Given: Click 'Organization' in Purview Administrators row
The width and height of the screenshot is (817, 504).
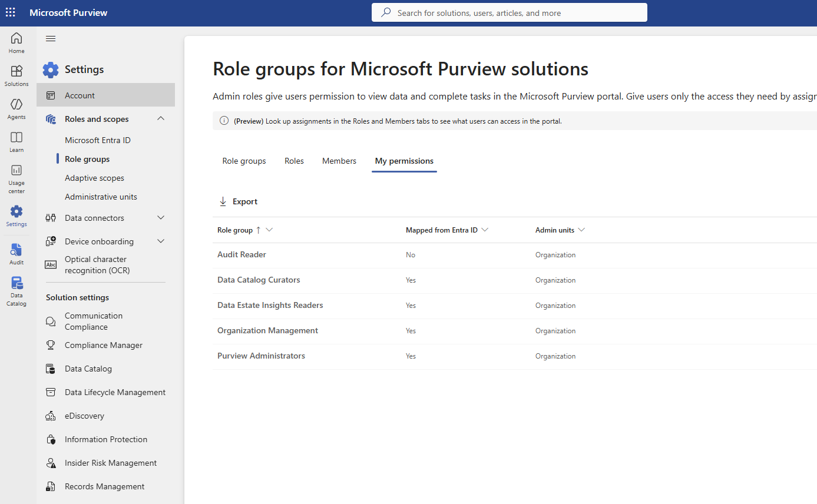Looking at the screenshot, I should pyautogui.click(x=555, y=356).
